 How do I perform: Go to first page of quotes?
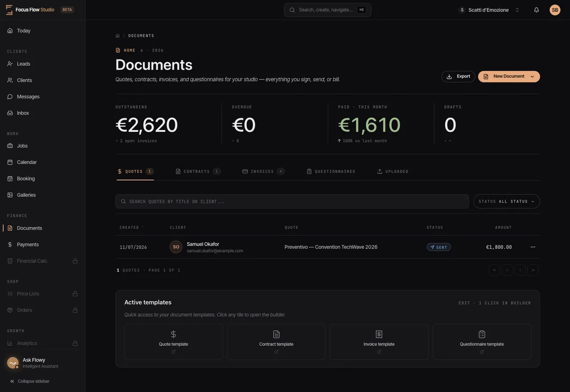494,270
